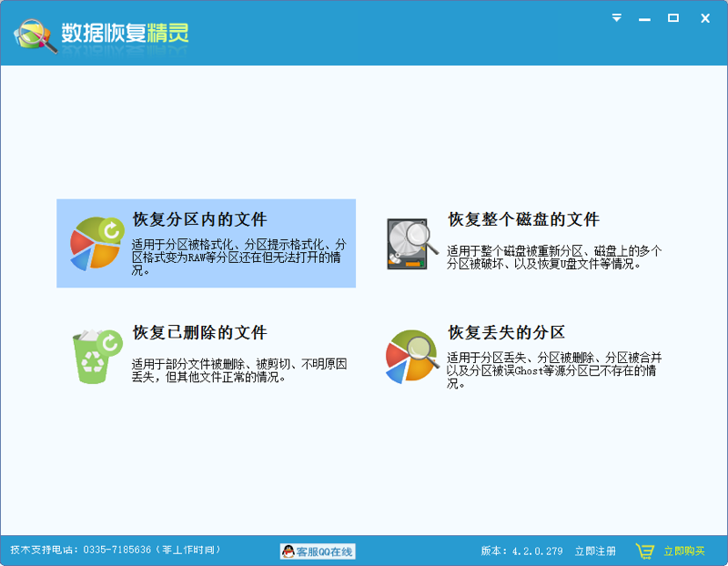Click the app logo icon in title bar
This screenshot has height=566, width=728.
click(x=35, y=35)
